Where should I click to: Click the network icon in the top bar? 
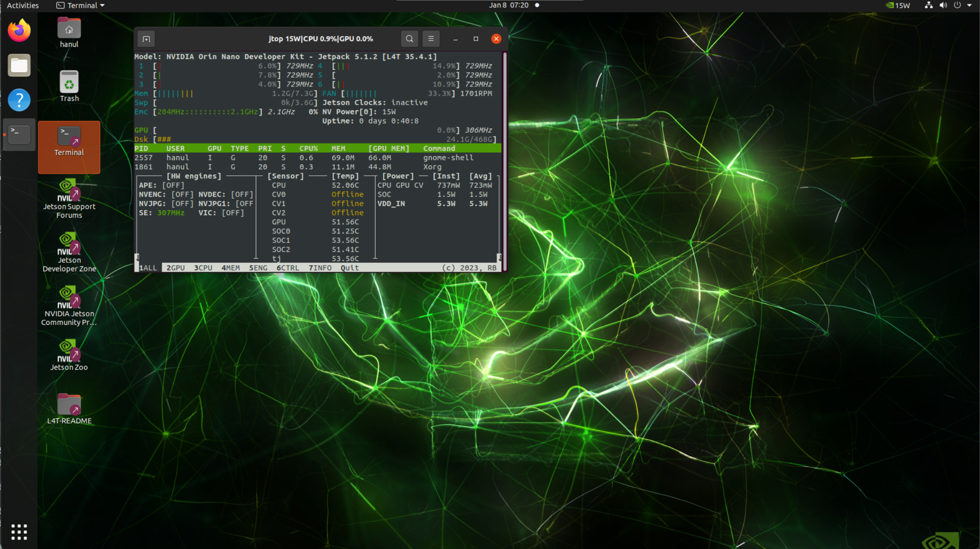[x=929, y=5]
